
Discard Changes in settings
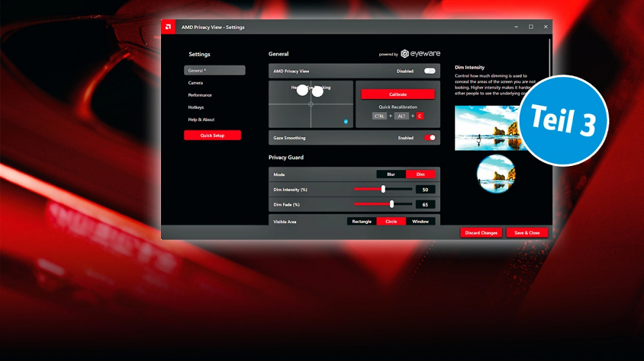pos(481,232)
